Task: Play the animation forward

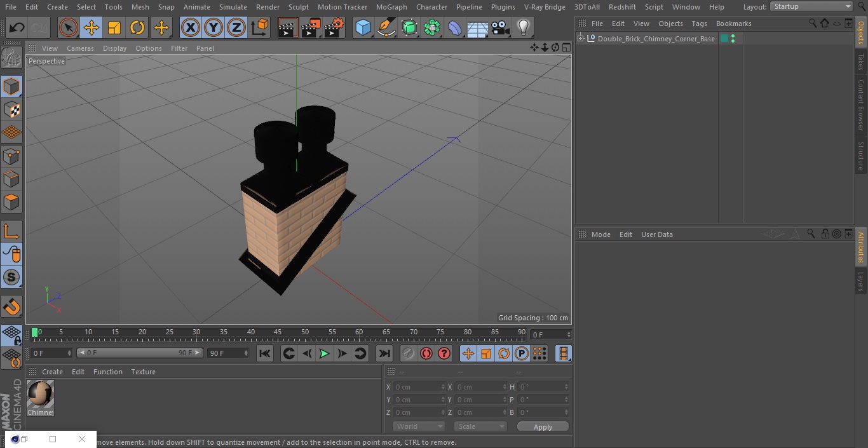Action: pos(324,353)
